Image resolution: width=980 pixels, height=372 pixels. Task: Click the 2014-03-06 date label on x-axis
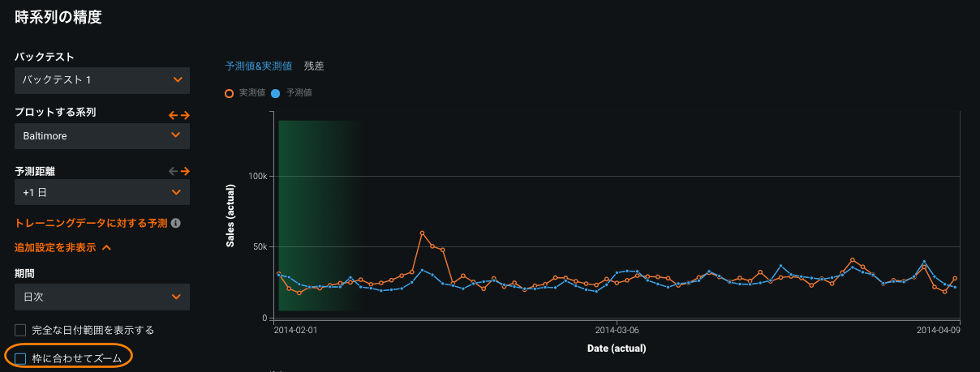coord(617,330)
